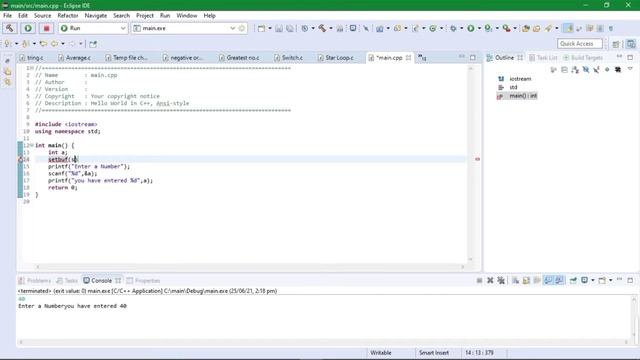This screenshot has height=360, width=640.
Task: Switch to the Task List tab
Action: 543,58
